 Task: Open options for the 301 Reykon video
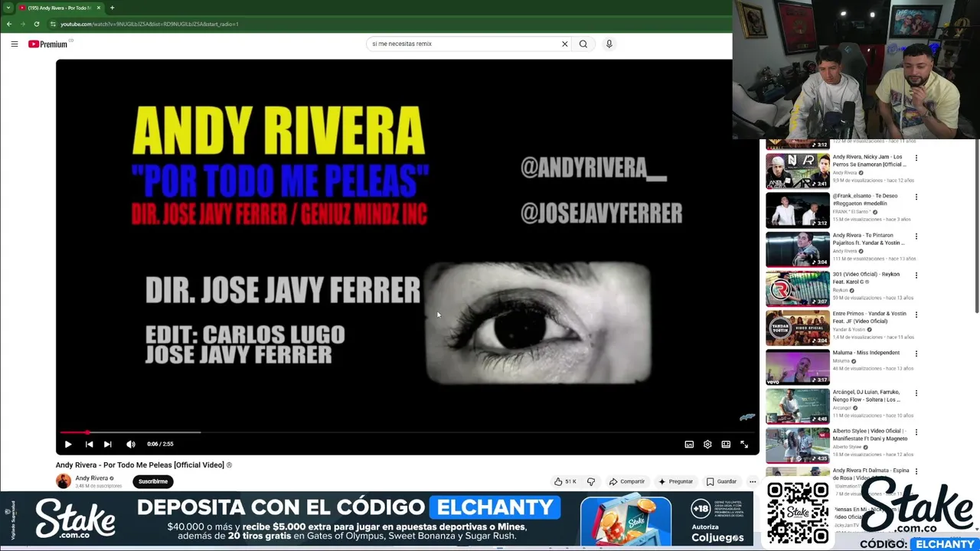[916, 275]
